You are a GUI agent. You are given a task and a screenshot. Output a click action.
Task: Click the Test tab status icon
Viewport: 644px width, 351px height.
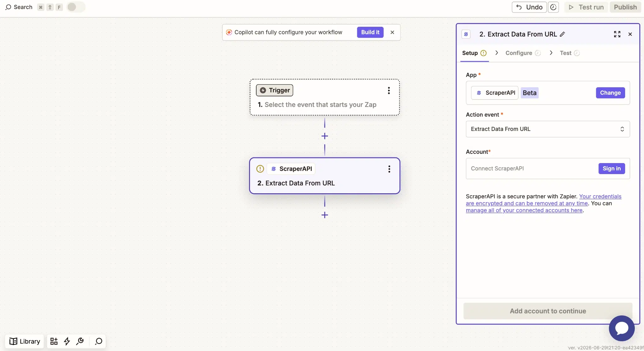tap(577, 53)
